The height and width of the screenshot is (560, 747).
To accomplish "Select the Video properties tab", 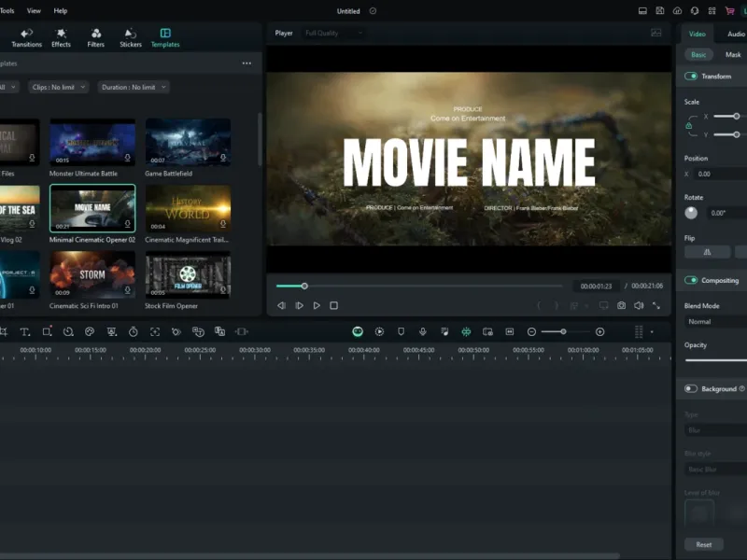I will pos(697,34).
